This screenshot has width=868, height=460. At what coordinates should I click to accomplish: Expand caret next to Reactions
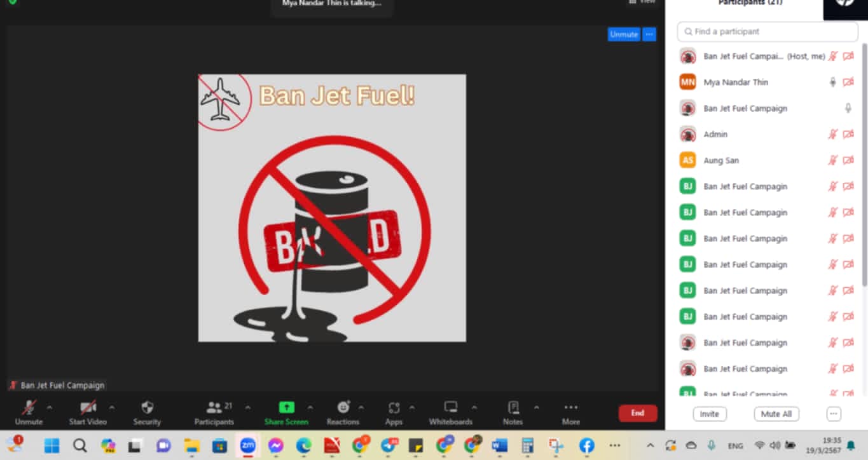[361, 407]
